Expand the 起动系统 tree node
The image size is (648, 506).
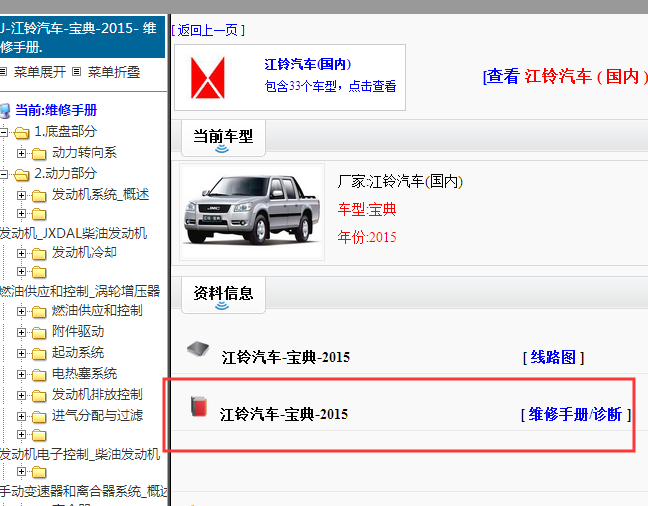(x=21, y=353)
